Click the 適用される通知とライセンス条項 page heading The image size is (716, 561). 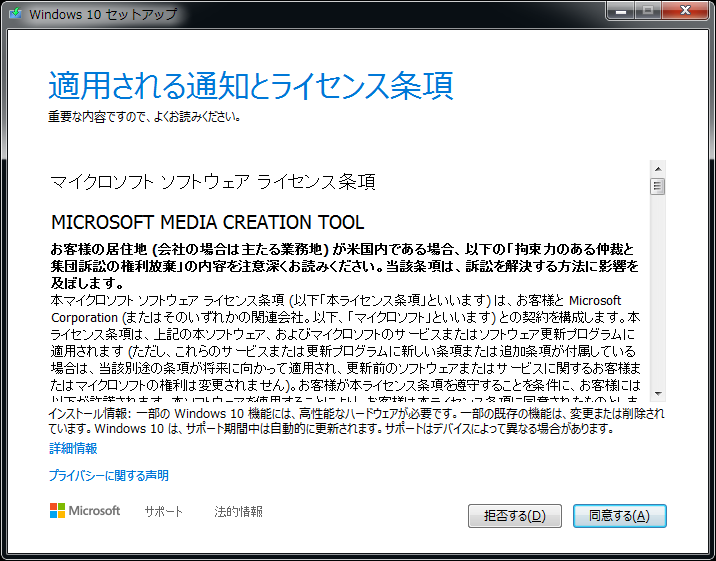(x=250, y=85)
